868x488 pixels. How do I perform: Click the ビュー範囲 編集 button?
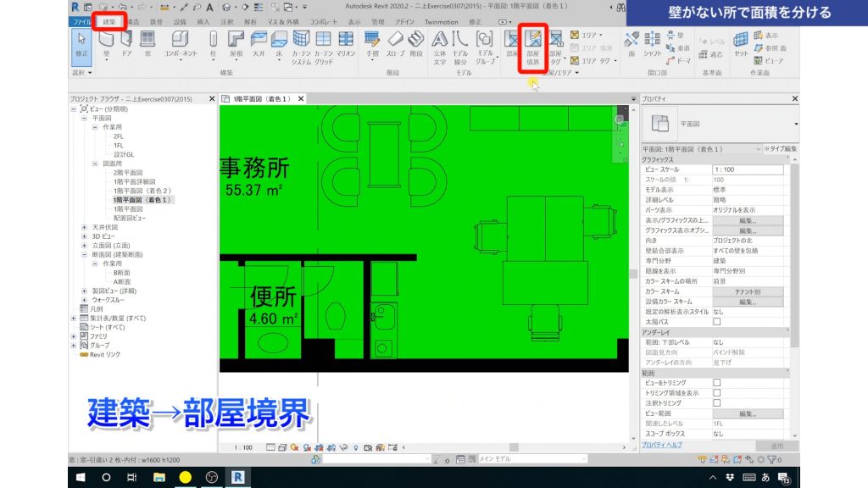(747, 413)
